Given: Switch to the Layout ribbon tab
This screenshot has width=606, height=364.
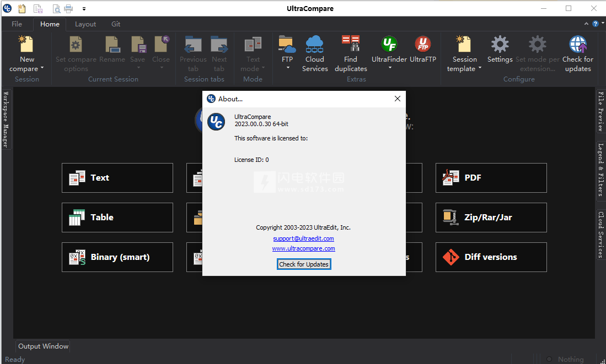Looking at the screenshot, I should (85, 24).
